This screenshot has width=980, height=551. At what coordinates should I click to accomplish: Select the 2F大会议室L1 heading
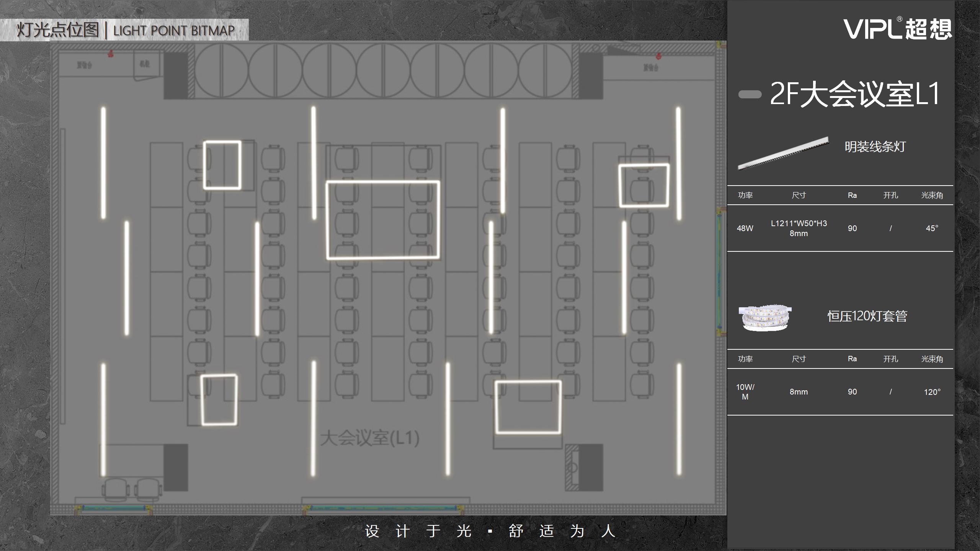click(854, 94)
